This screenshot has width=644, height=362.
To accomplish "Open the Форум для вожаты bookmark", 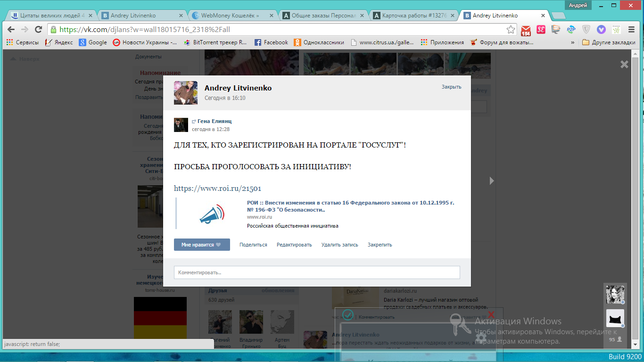I will [x=502, y=42].
